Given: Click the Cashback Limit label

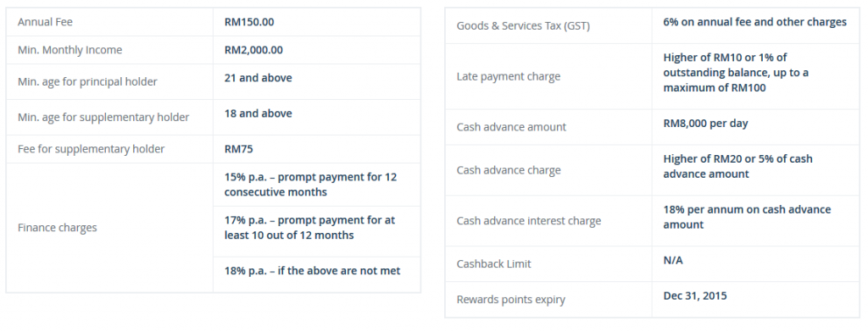Looking at the screenshot, I should tap(494, 264).
